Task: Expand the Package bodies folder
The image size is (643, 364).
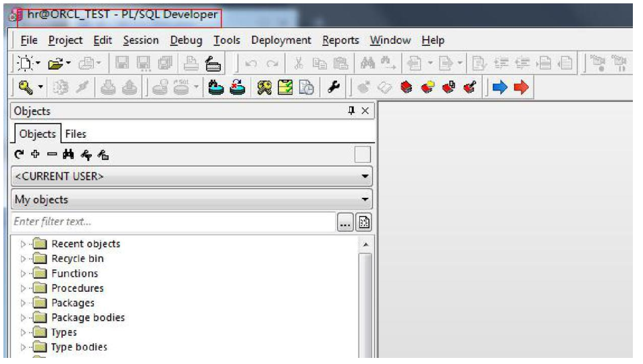Action: (x=23, y=317)
